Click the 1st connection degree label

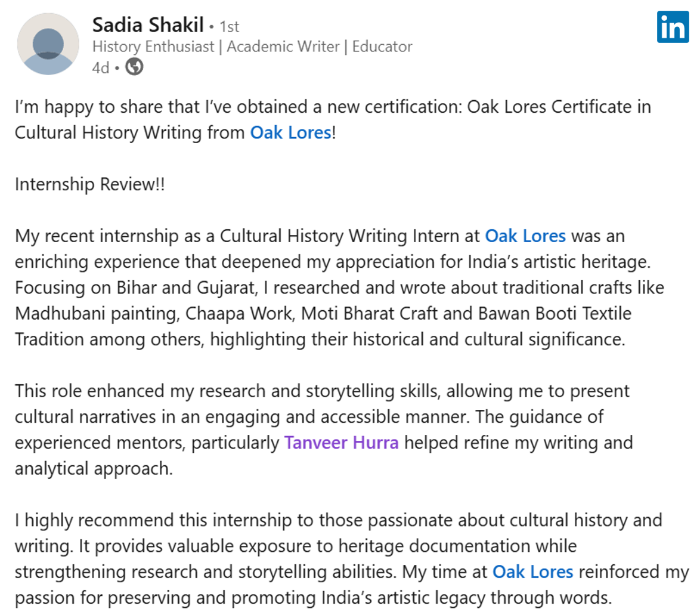coord(230,27)
